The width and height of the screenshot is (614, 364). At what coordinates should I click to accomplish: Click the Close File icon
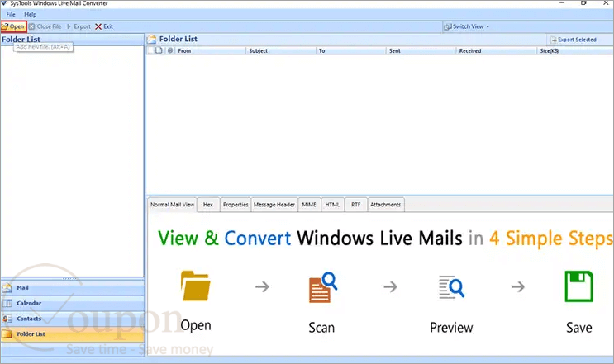coord(31,26)
